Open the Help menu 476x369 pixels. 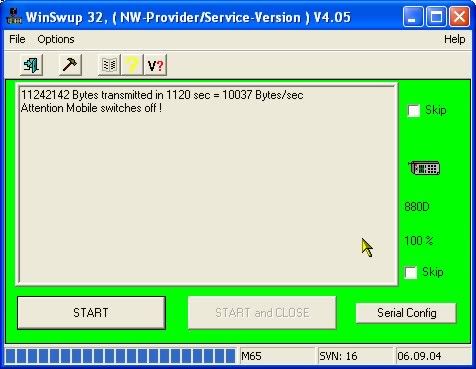pyautogui.click(x=455, y=39)
